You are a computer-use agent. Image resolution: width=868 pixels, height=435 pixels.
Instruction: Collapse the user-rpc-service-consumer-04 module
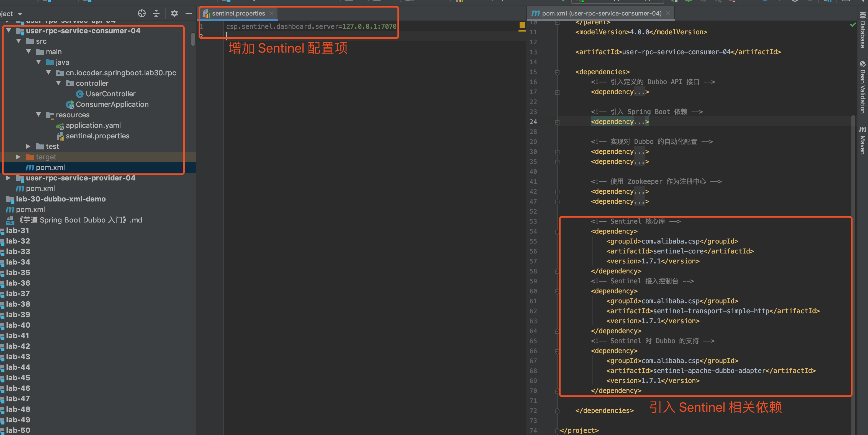9,31
